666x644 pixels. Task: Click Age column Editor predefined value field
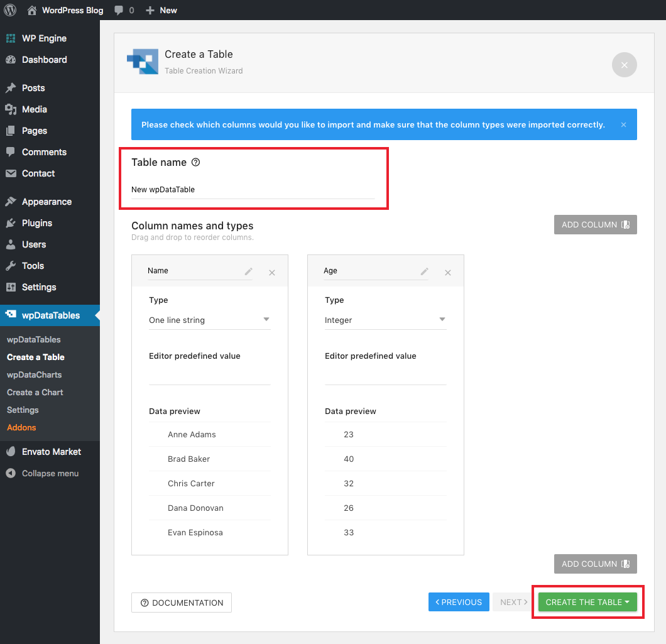(x=385, y=376)
